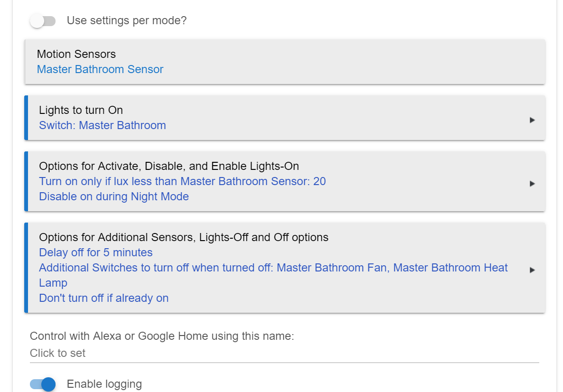
Task: Click Options for Additional Sensors heading
Action: (184, 237)
